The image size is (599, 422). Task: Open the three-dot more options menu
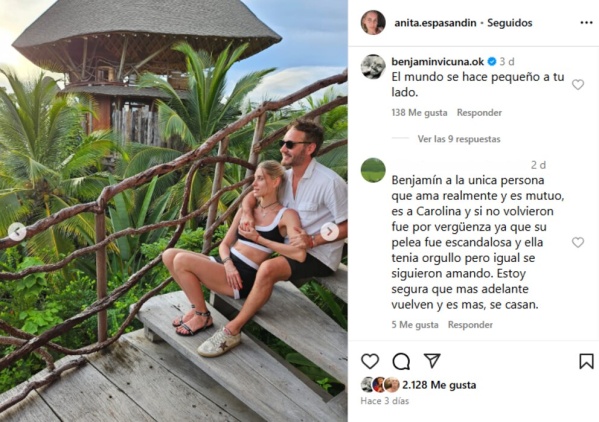click(x=586, y=23)
